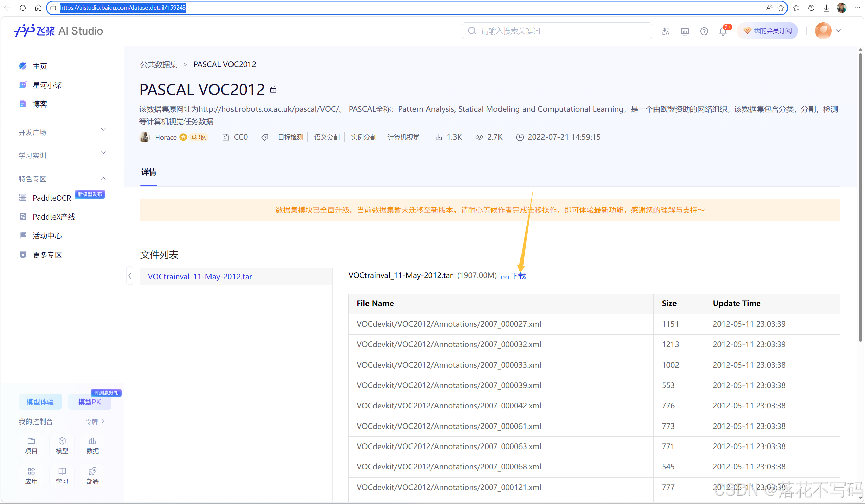865x504 pixels.
Task: Open the help question mark icon
Action: (704, 31)
